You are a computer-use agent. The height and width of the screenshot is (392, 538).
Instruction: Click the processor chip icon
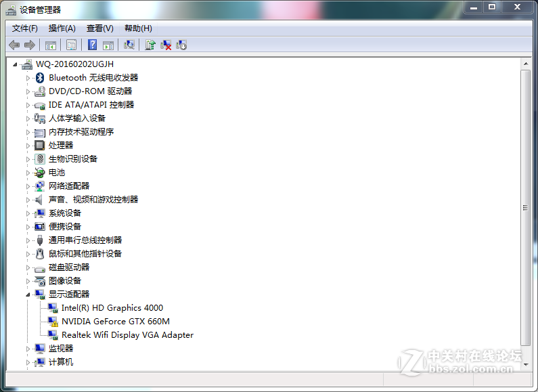[x=40, y=146]
